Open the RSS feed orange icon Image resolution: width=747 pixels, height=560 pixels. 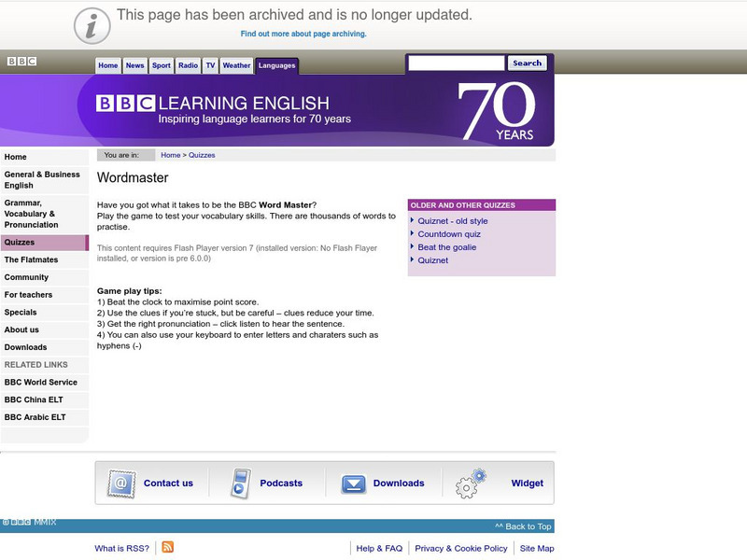[168, 547]
